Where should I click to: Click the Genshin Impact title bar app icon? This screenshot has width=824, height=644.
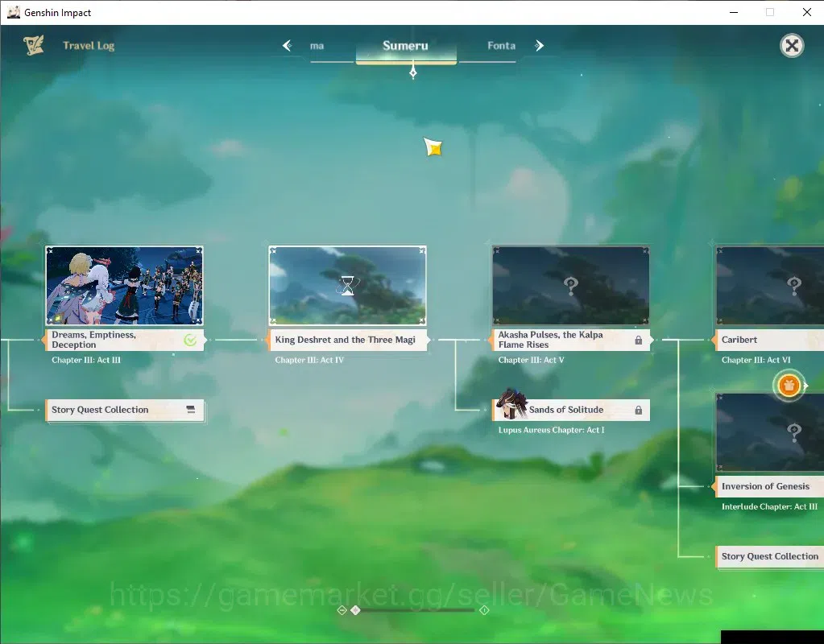coord(13,12)
